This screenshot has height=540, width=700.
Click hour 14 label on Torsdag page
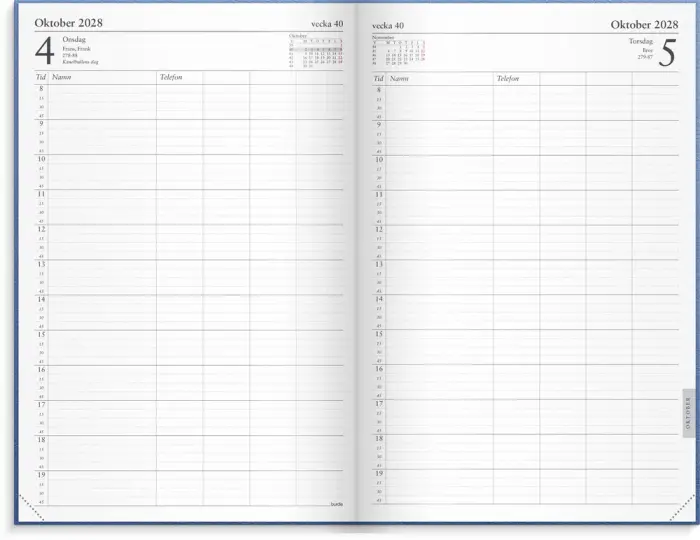379,299
